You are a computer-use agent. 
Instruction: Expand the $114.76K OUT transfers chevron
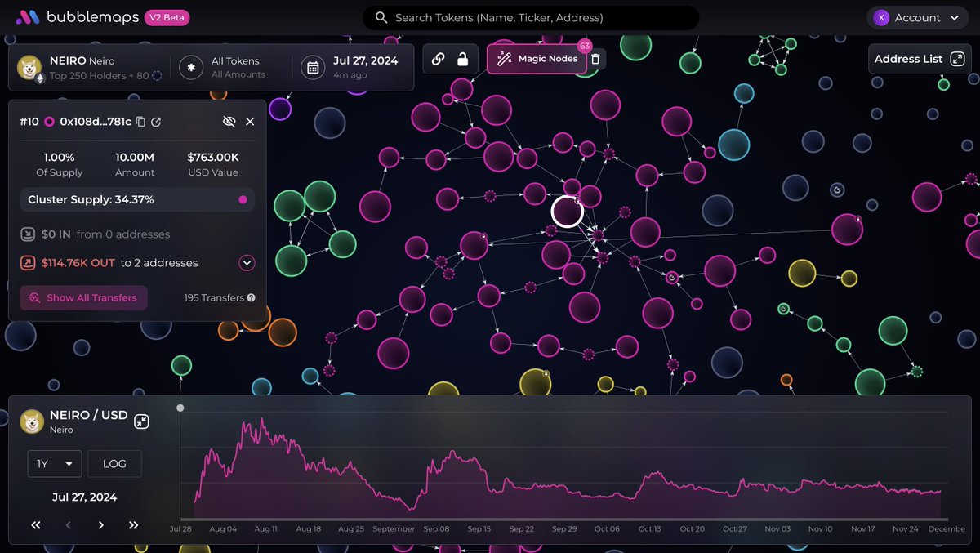(x=247, y=263)
